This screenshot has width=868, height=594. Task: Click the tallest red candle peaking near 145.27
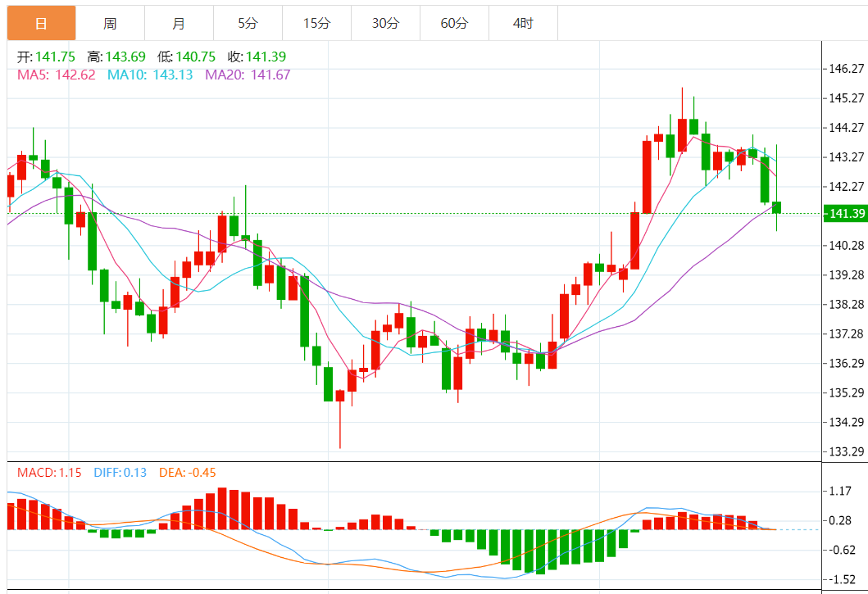click(x=682, y=135)
